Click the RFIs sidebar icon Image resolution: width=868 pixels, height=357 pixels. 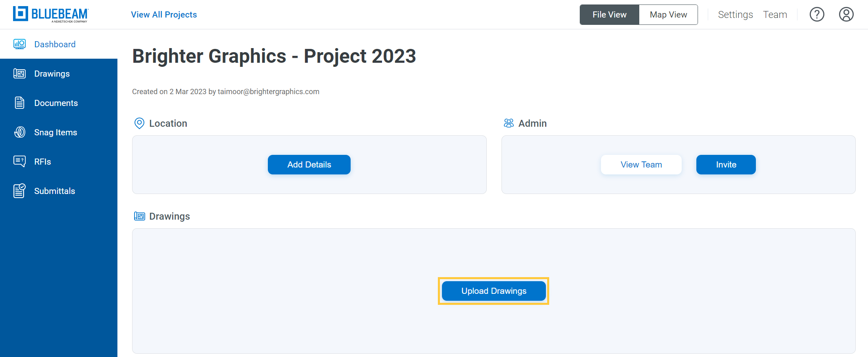(20, 161)
